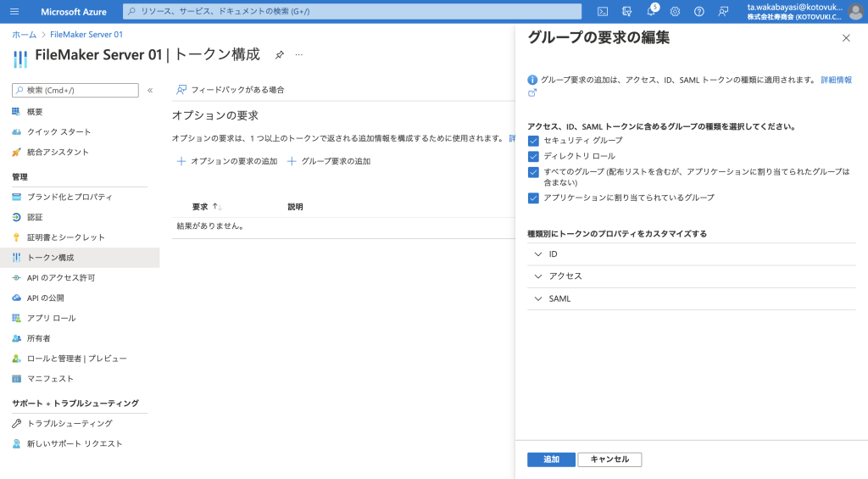Click the 証明書とシークレット key icon
This screenshot has height=479, width=868.
coord(16,237)
